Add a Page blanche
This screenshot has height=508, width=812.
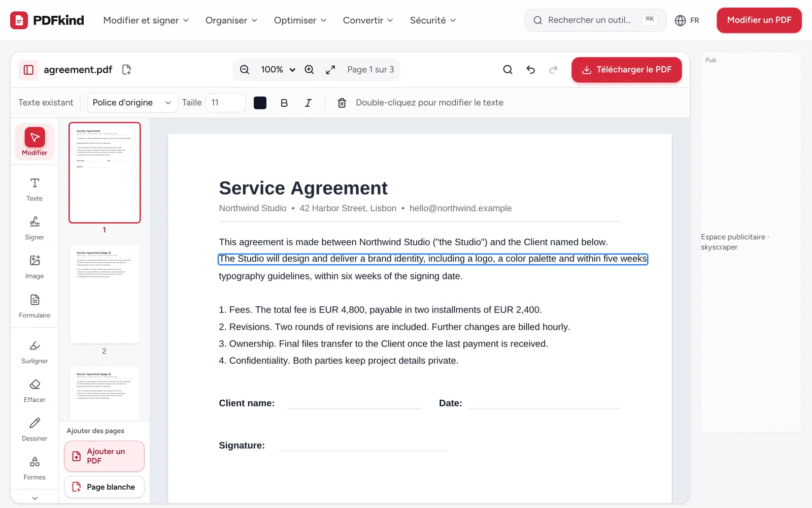click(x=105, y=487)
